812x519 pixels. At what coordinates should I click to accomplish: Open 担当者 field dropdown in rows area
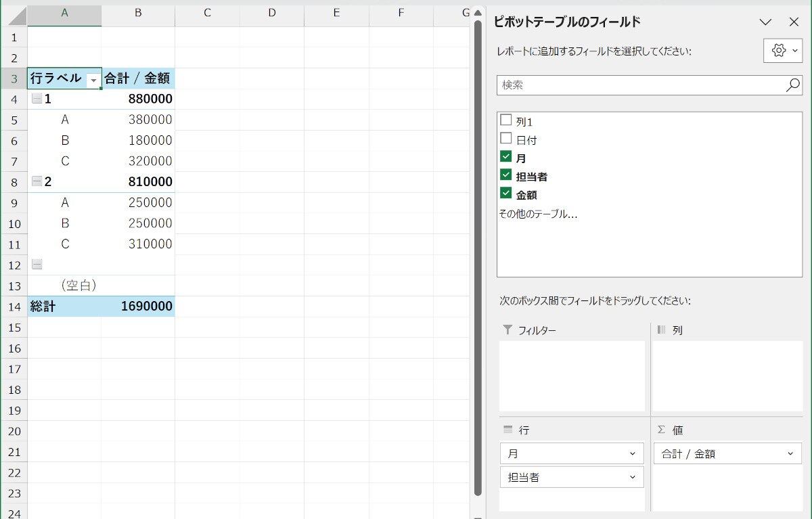click(632, 477)
